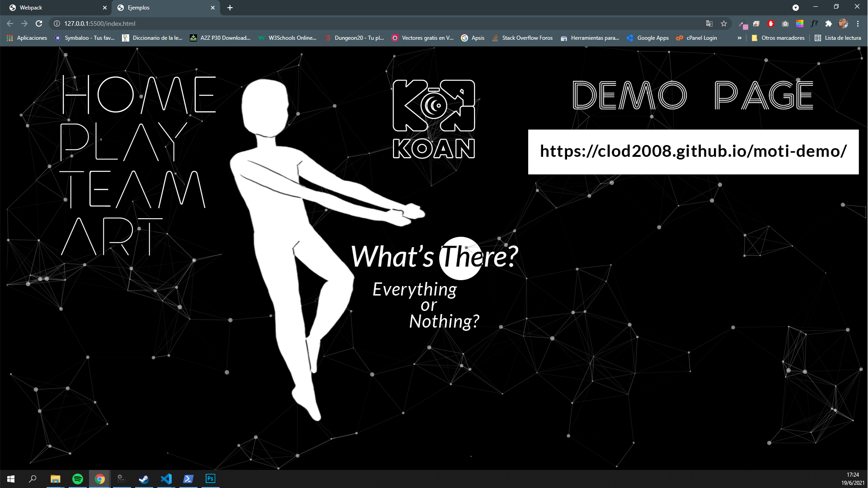
Task: Click the back navigation arrow
Action: tap(9, 23)
